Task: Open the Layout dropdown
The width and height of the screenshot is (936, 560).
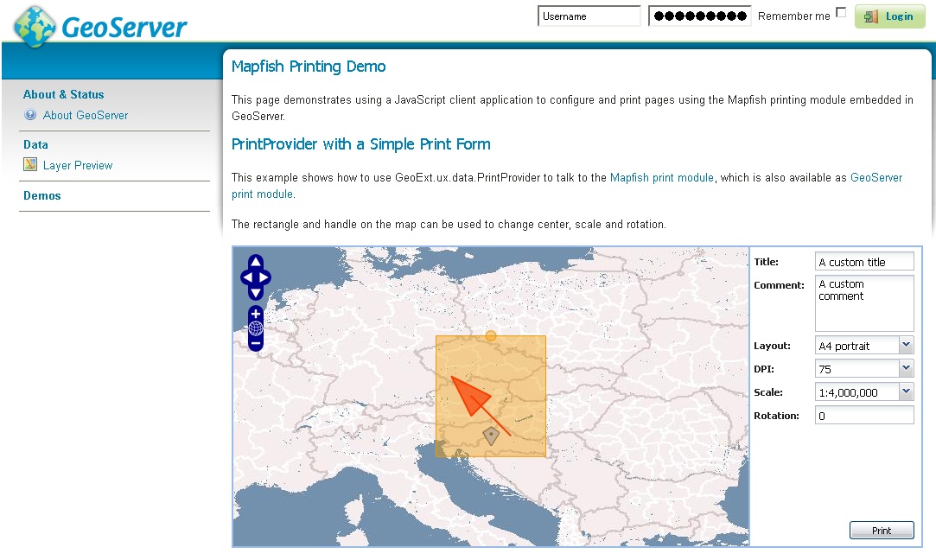Action: pos(906,346)
